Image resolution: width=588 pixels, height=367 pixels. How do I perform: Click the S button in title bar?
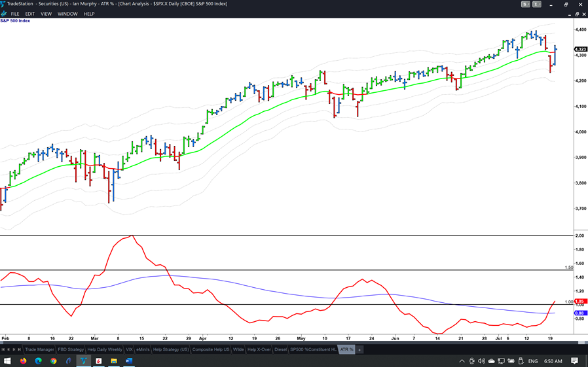525,4
